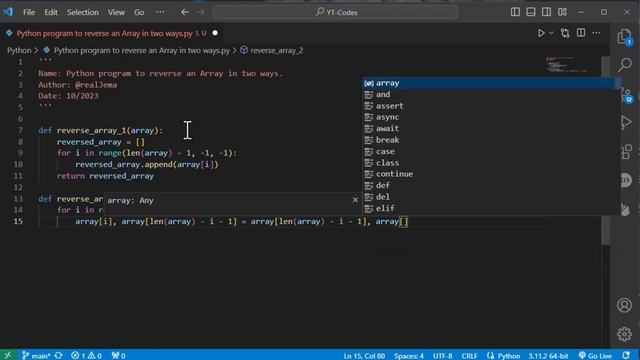Screen dimensions: 640x360
Task: Select the 'class' keyword suggestion
Action: pyautogui.click(x=490, y=163)
